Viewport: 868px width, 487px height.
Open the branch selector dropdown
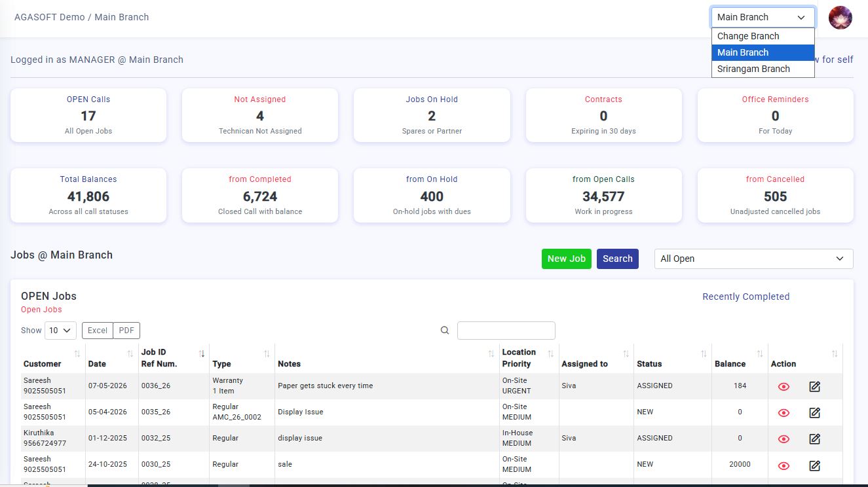pos(763,18)
